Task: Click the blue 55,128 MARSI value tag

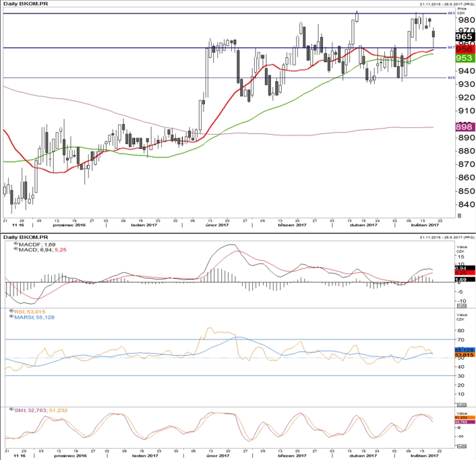Action: point(465,350)
